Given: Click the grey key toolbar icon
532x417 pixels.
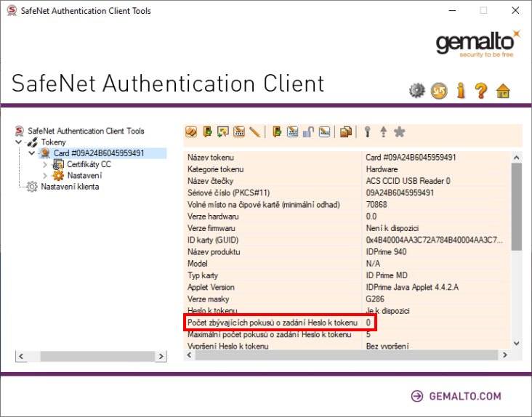Looking at the screenshot, I should (368, 131).
